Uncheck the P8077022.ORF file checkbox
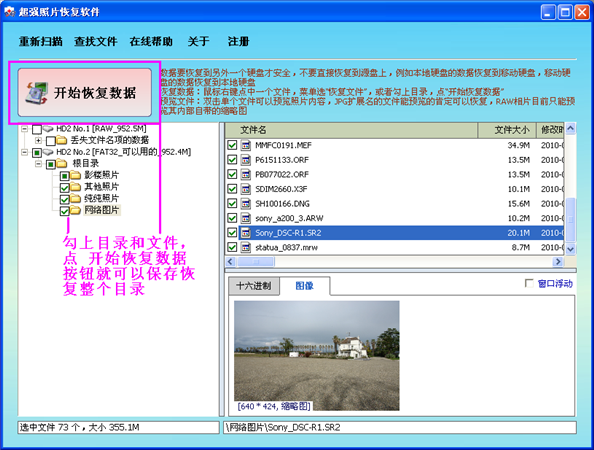The width and height of the screenshot is (594, 450). coord(232,174)
